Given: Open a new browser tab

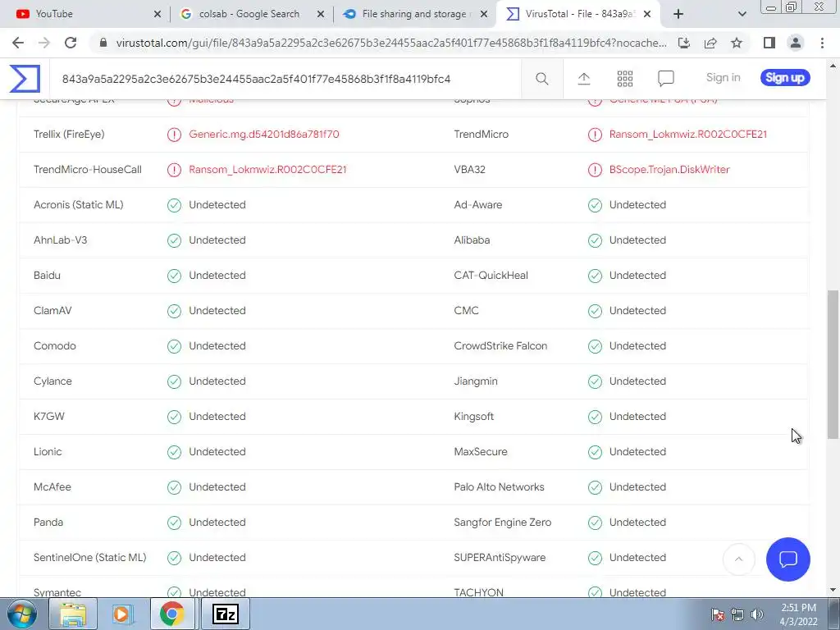Looking at the screenshot, I should pos(678,14).
